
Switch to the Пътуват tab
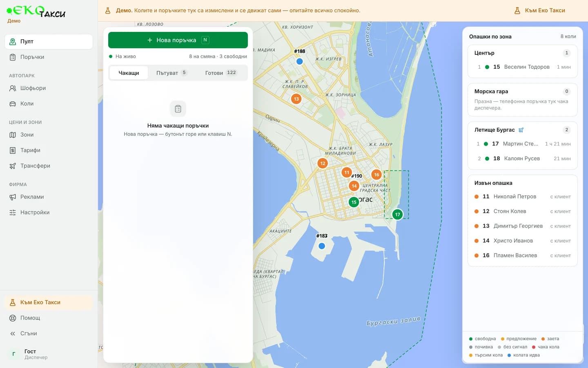pyautogui.click(x=171, y=73)
